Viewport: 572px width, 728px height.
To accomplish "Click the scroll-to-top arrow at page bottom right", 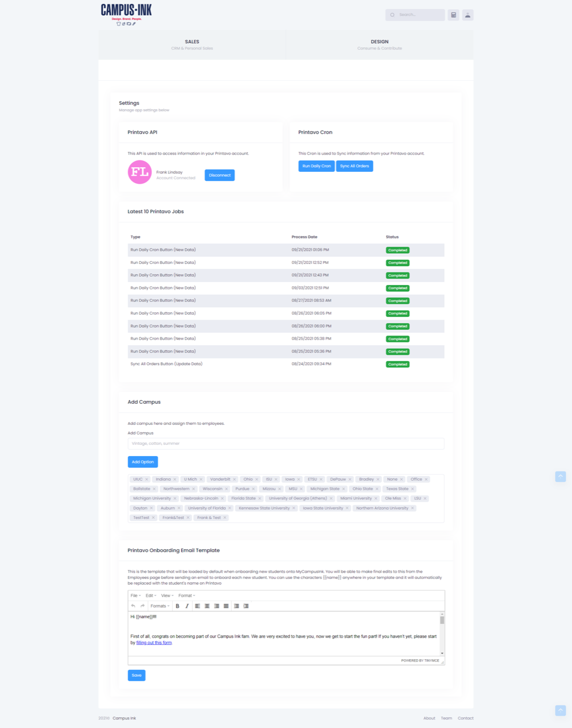I will tap(560, 710).
